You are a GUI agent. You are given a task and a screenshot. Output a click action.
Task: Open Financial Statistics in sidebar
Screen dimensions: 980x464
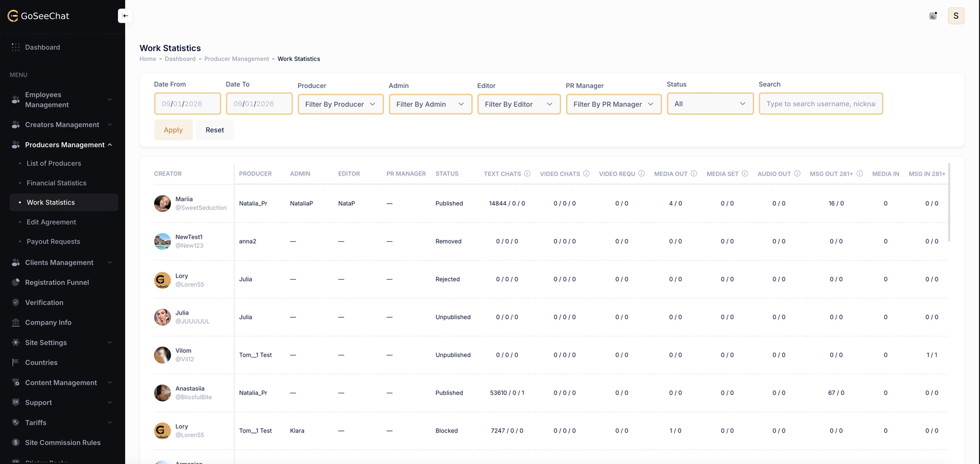point(56,183)
